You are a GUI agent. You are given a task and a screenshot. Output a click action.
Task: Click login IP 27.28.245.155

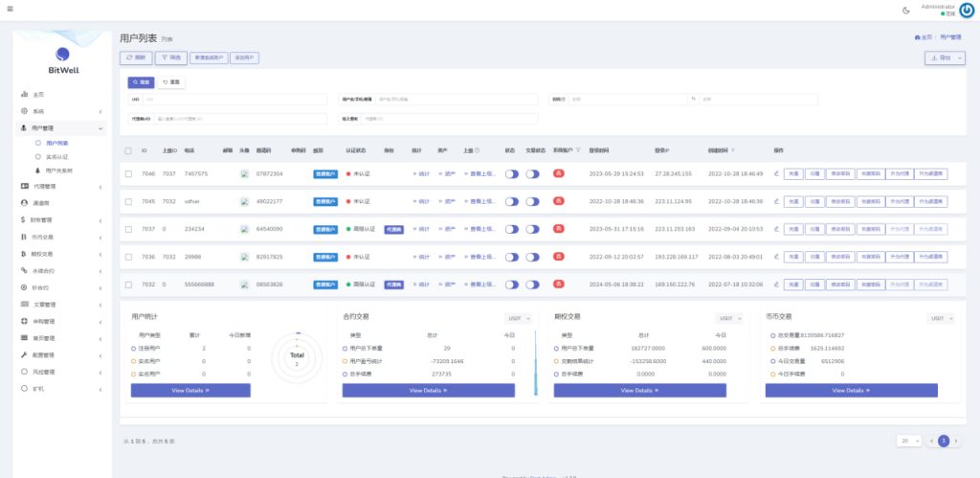(x=673, y=174)
